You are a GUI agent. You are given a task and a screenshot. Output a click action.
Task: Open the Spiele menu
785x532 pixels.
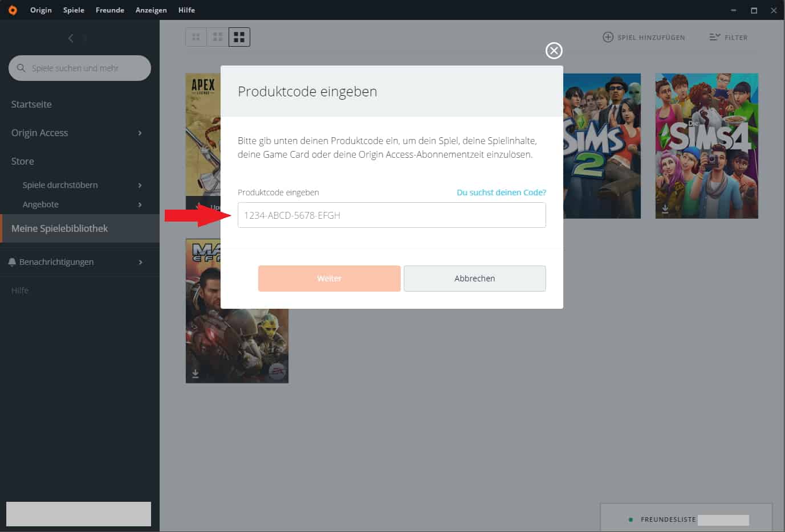(74, 10)
